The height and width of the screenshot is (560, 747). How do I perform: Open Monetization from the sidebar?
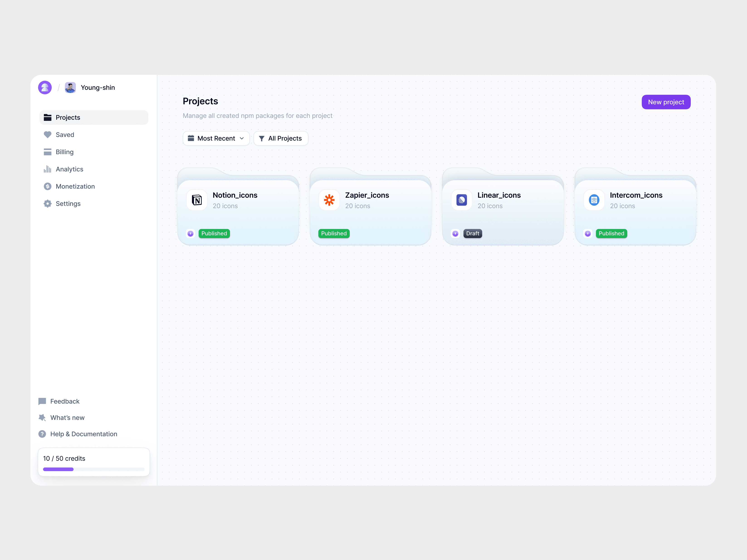pos(75,186)
